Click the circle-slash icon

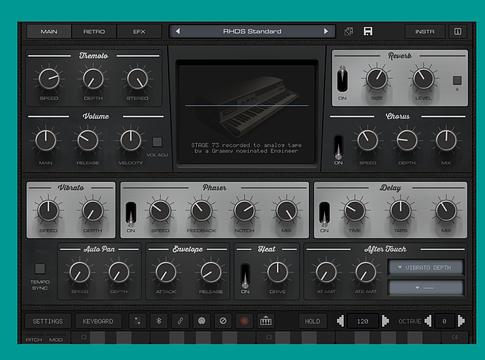(x=223, y=321)
